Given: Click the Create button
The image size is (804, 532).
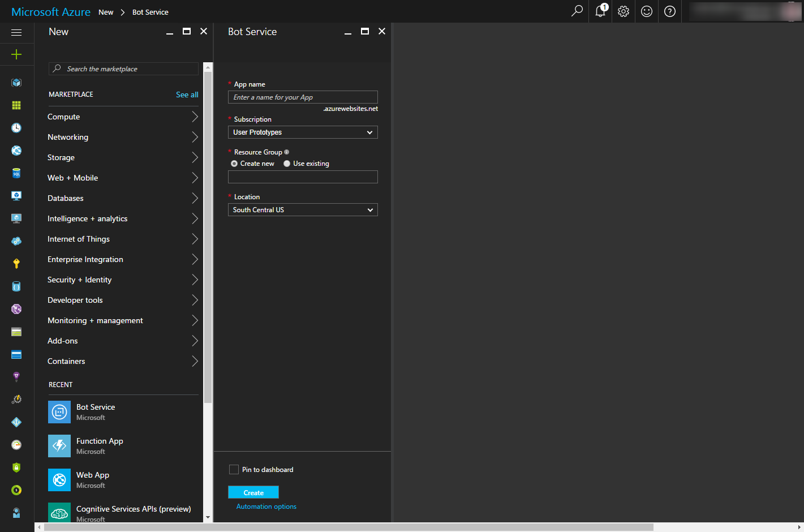Looking at the screenshot, I should (253, 492).
